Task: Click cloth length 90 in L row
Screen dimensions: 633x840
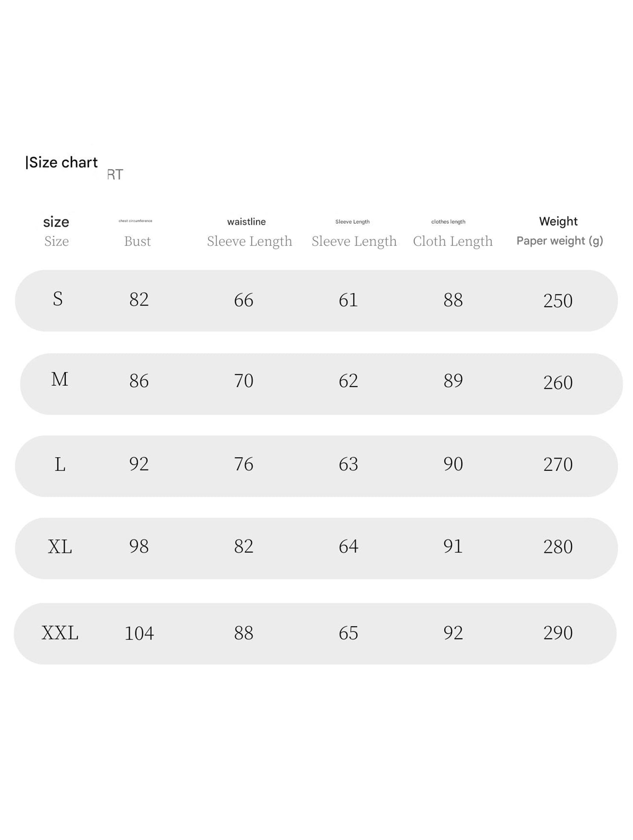Action: (453, 464)
